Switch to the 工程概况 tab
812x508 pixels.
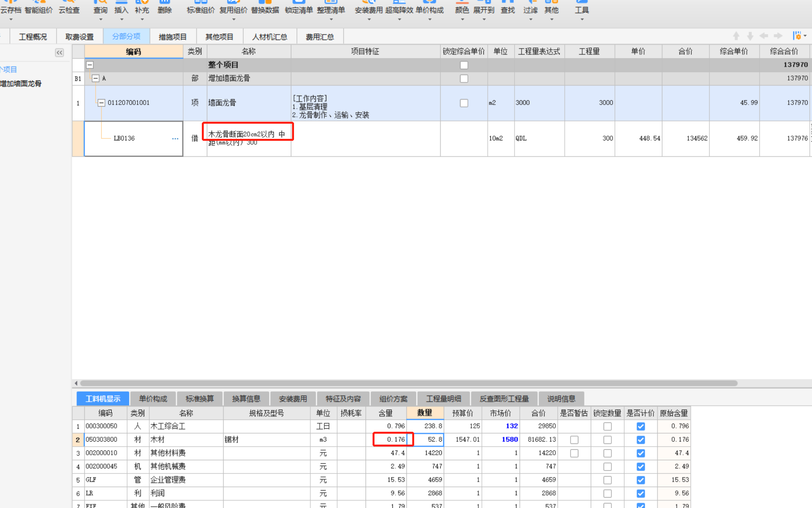pyautogui.click(x=33, y=37)
